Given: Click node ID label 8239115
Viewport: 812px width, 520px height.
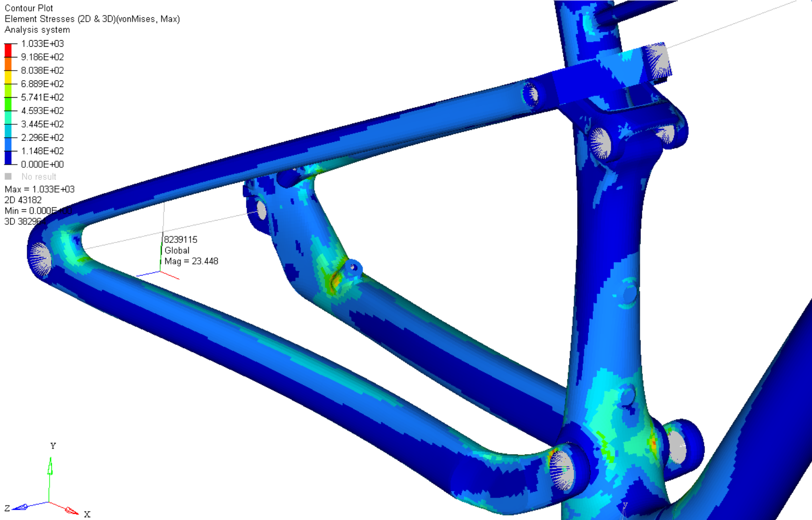Looking at the screenshot, I should click(x=181, y=240).
